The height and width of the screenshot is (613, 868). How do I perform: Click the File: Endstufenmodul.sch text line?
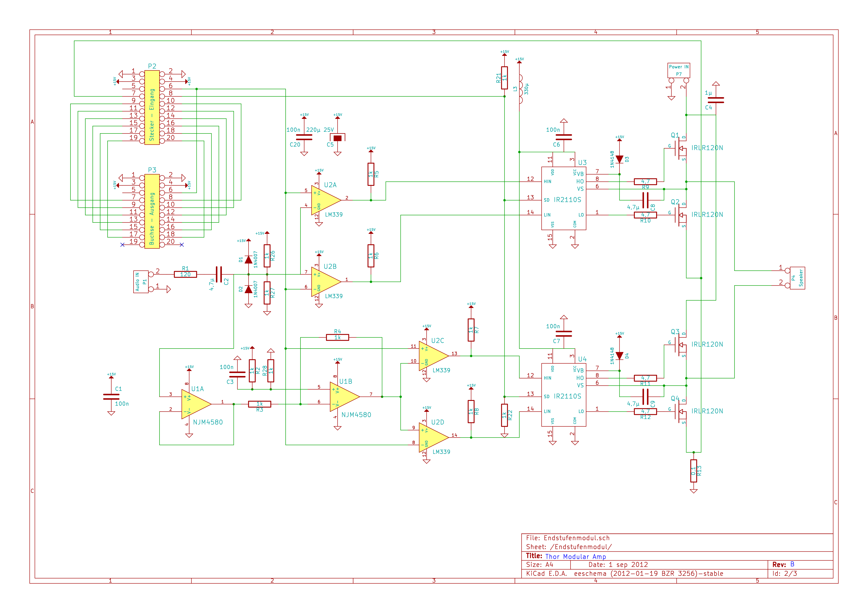568,538
